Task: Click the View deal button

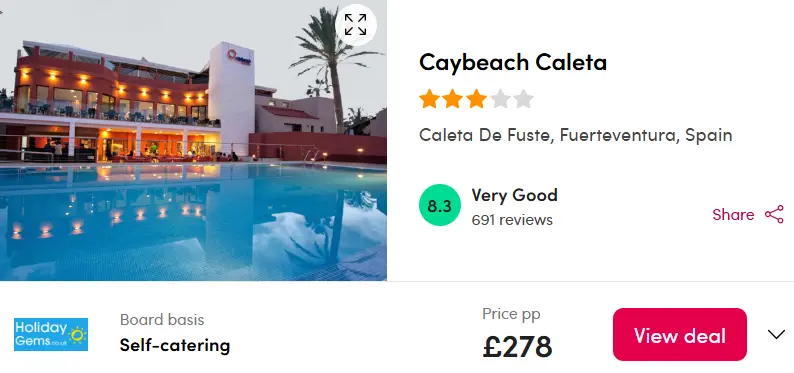Action: 680,335
